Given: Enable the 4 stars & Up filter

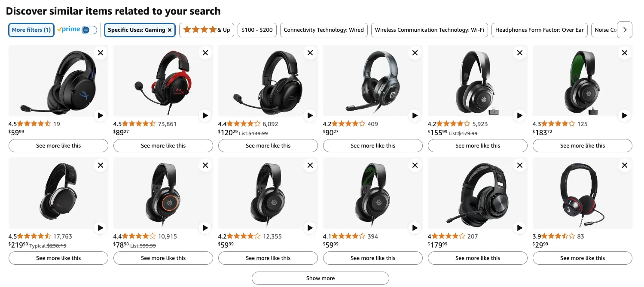Looking at the screenshot, I should [207, 30].
